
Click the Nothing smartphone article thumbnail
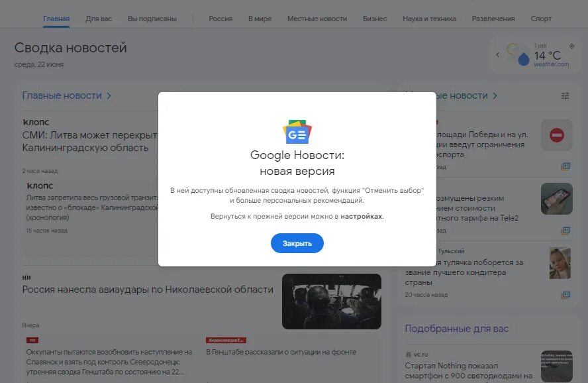(x=556, y=366)
